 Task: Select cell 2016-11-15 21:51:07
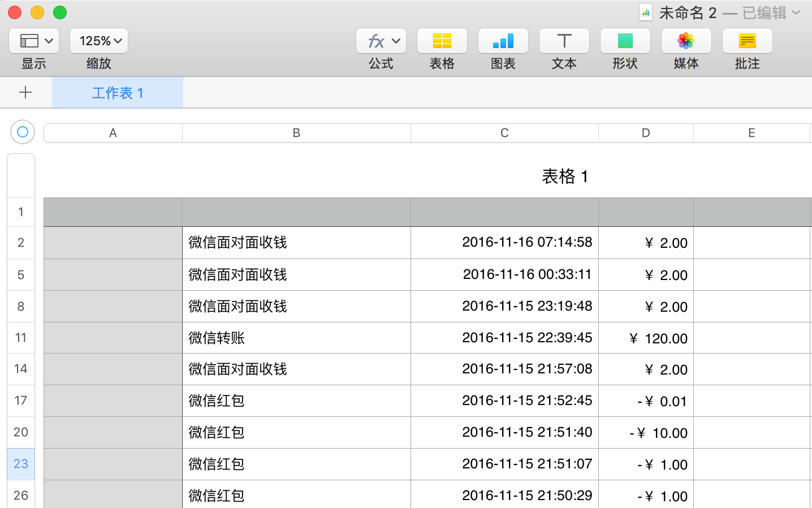tap(504, 464)
